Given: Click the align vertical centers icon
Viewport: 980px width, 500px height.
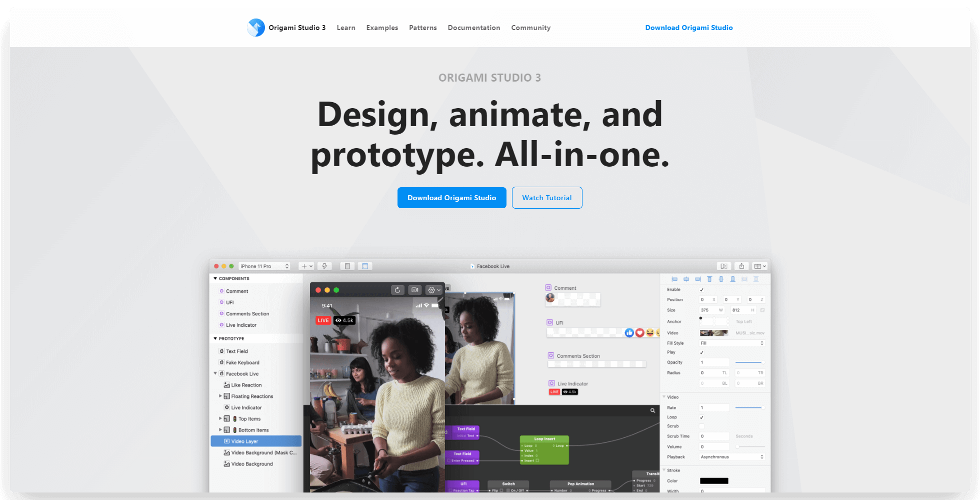Looking at the screenshot, I should (721, 279).
